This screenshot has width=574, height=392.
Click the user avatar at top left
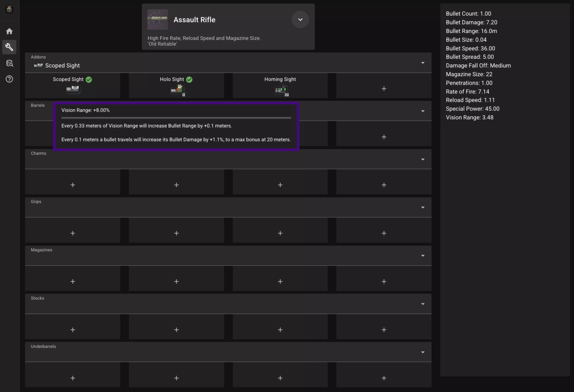pyautogui.click(x=9, y=9)
